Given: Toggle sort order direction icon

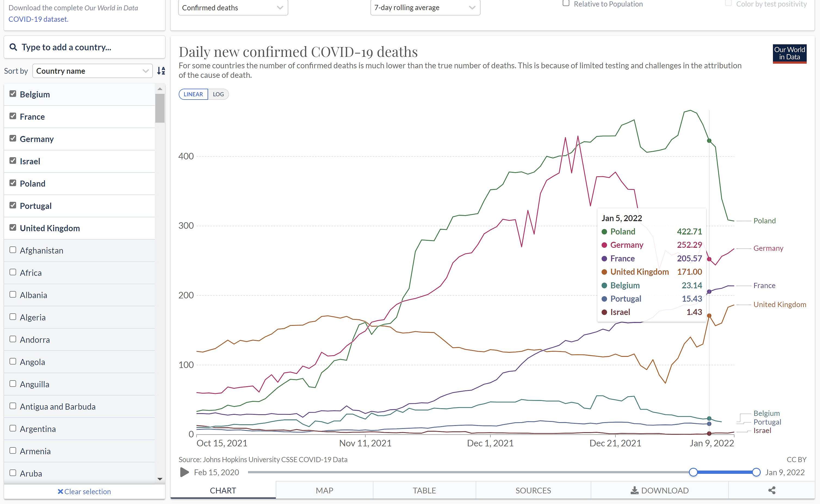Looking at the screenshot, I should pyautogui.click(x=161, y=71).
